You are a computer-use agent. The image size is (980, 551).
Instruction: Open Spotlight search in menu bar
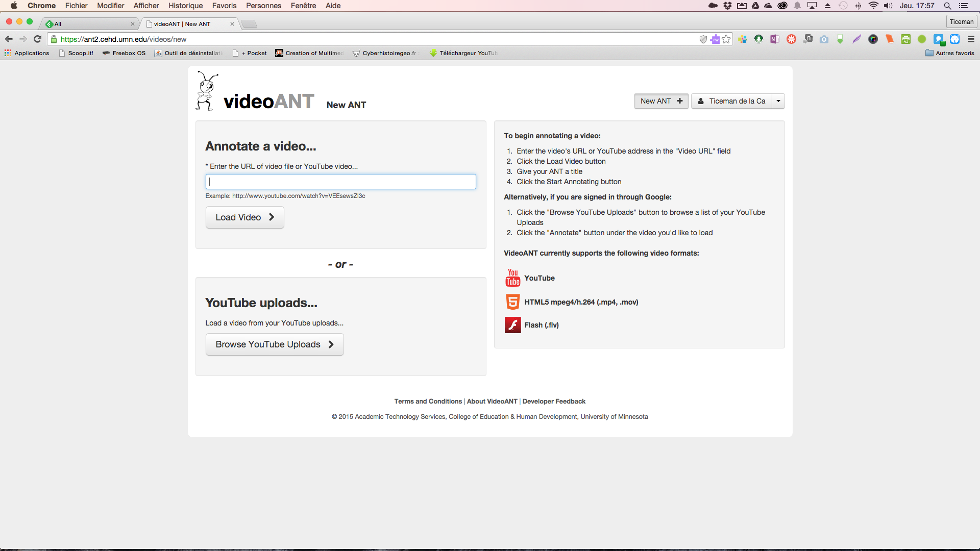pos(947,6)
